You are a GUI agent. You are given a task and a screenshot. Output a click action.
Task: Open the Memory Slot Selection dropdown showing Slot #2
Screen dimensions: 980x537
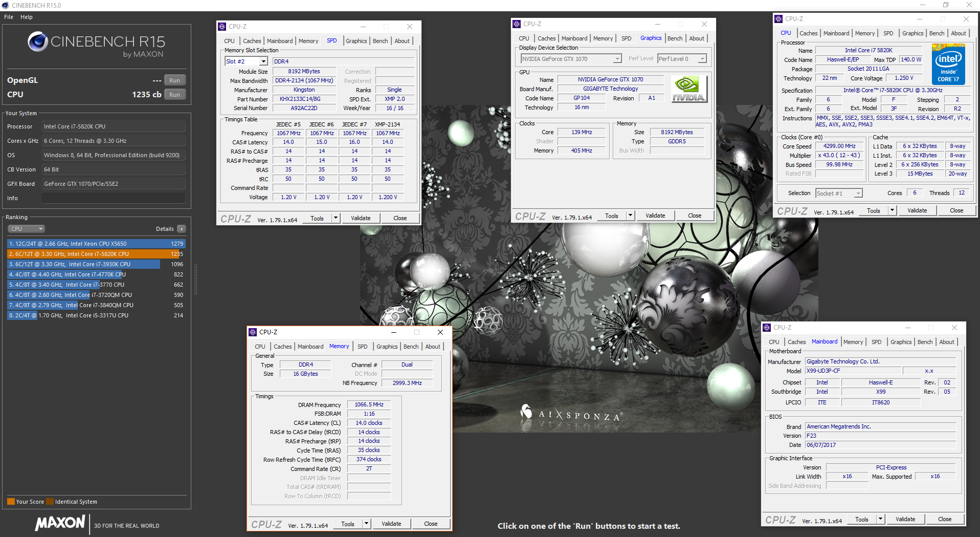tap(263, 61)
